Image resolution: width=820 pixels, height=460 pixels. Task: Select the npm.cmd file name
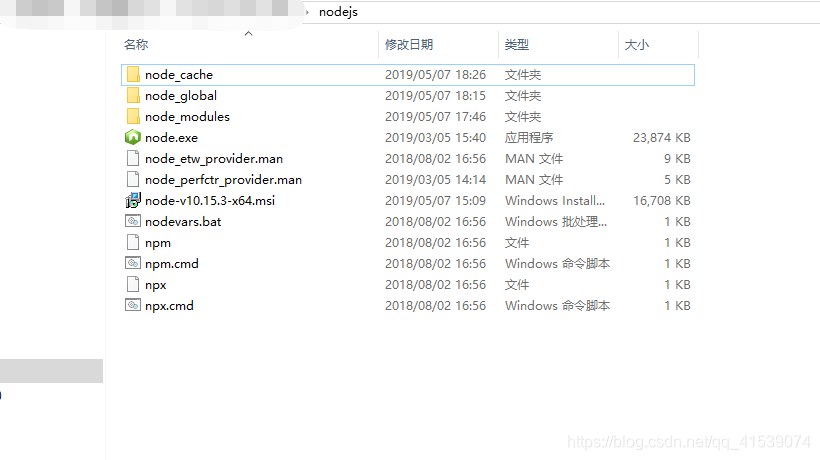point(172,263)
